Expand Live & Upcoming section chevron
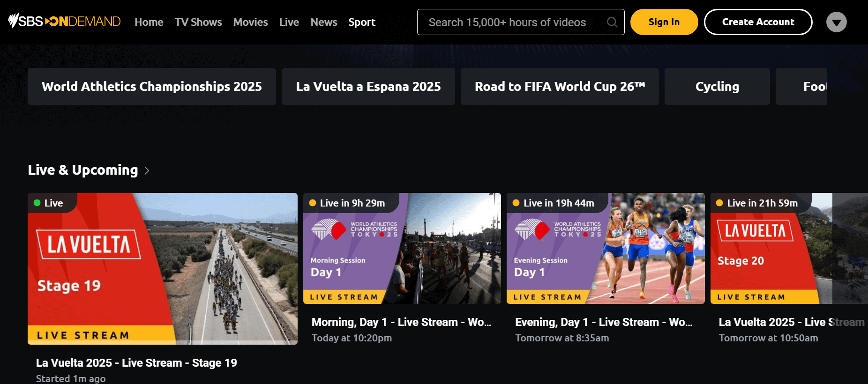Image resolution: width=868 pixels, height=384 pixels. click(x=147, y=170)
